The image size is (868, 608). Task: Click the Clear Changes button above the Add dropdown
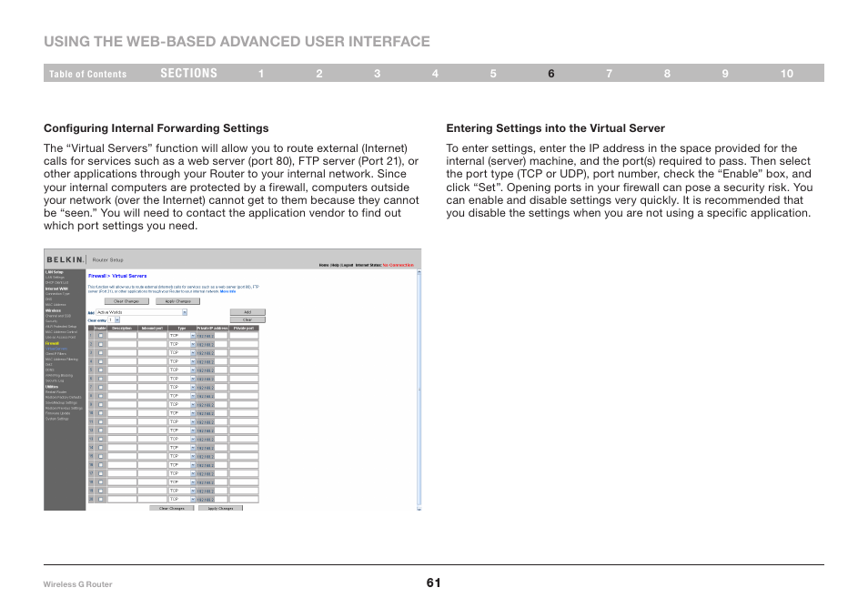coord(126,301)
